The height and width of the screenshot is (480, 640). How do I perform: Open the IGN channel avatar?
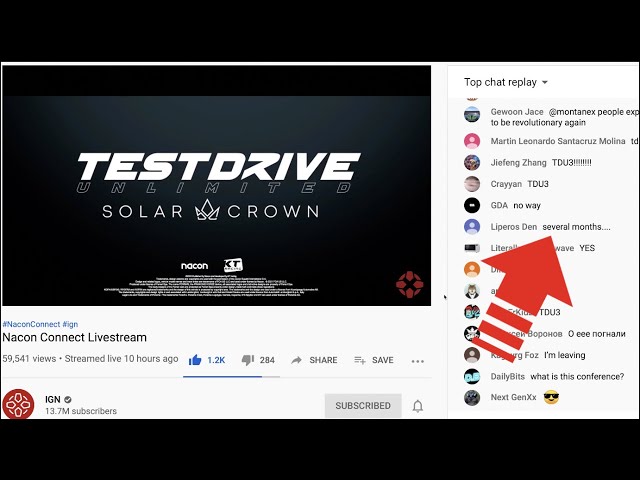[18, 404]
